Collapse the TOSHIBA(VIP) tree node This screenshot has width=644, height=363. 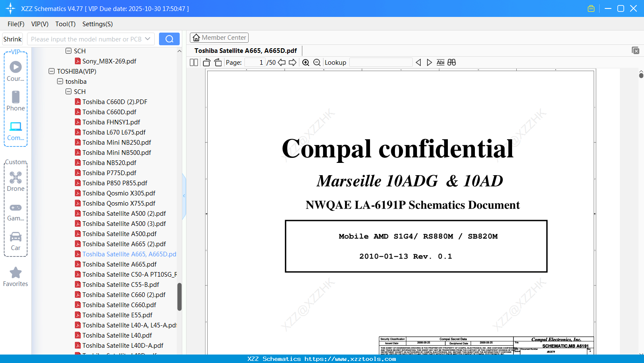click(x=52, y=71)
